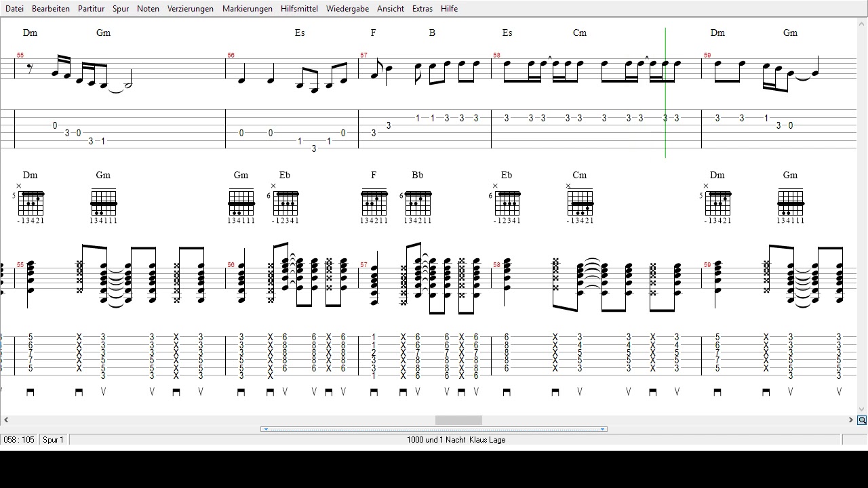The height and width of the screenshot is (488, 868).
Task: Click the horizontal scrollbar thumb
Action: point(458,420)
